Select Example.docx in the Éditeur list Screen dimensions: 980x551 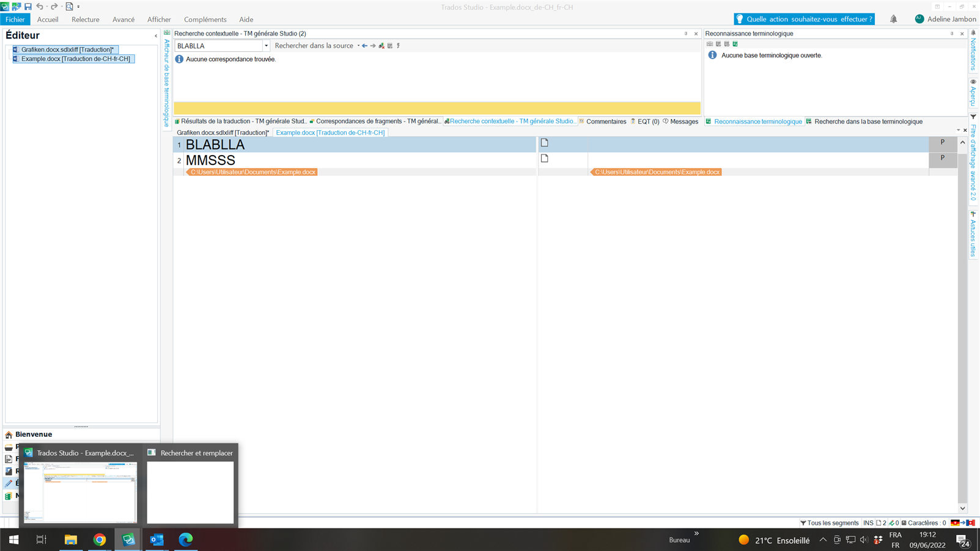click(73, 59)
